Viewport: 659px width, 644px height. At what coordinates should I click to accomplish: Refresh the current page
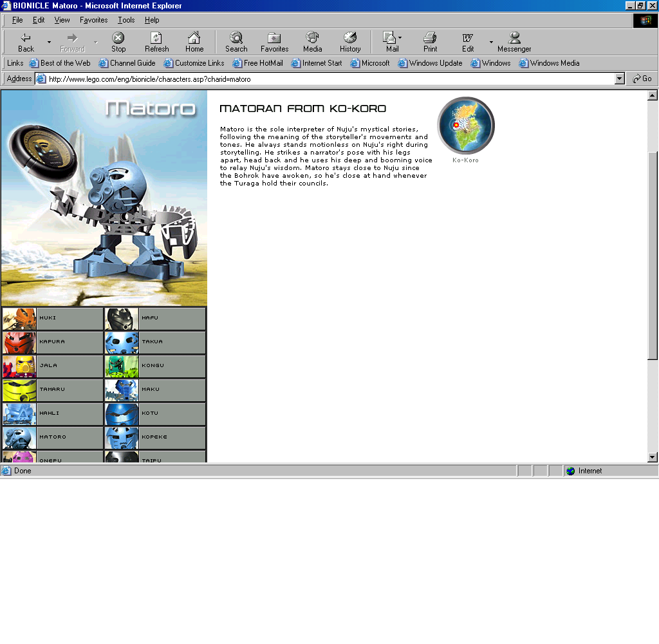click(156, 42)
